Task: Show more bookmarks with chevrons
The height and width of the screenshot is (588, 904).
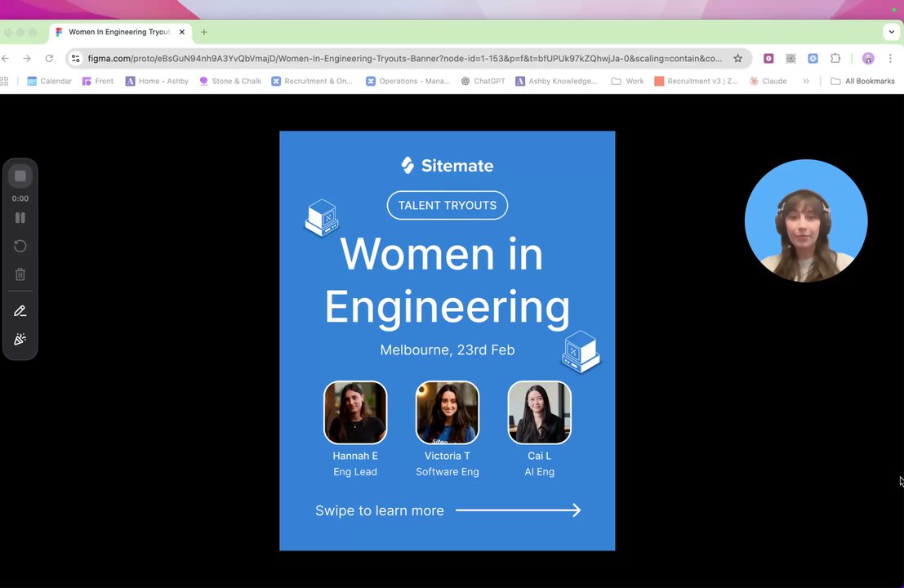Action: pos(806,82)
